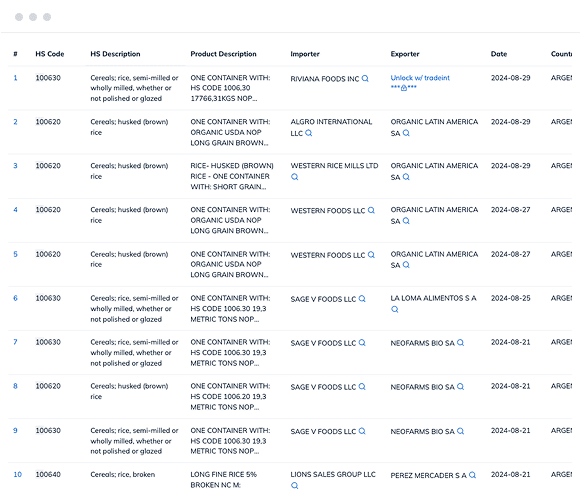
Task: Click PEREZ MERCADER S A exporter name
Action: (x=429, y=475)
